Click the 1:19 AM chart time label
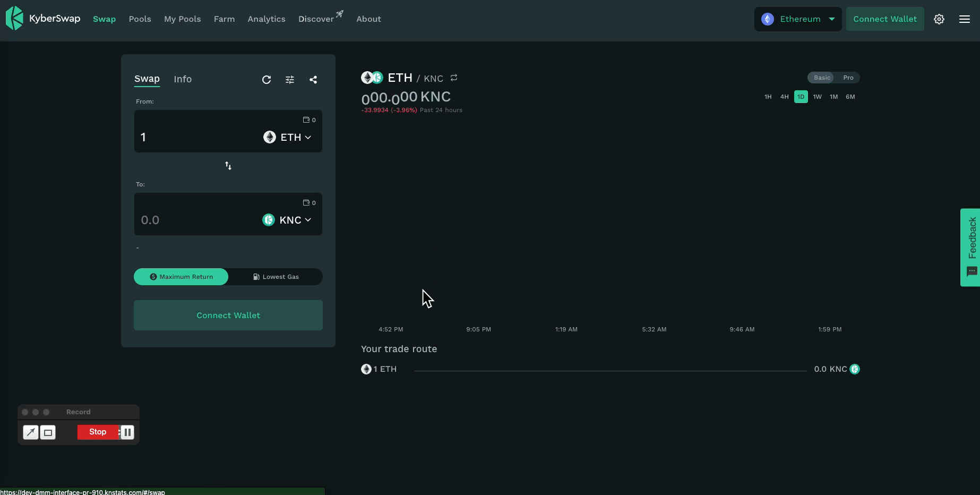 tap(566, 329)
